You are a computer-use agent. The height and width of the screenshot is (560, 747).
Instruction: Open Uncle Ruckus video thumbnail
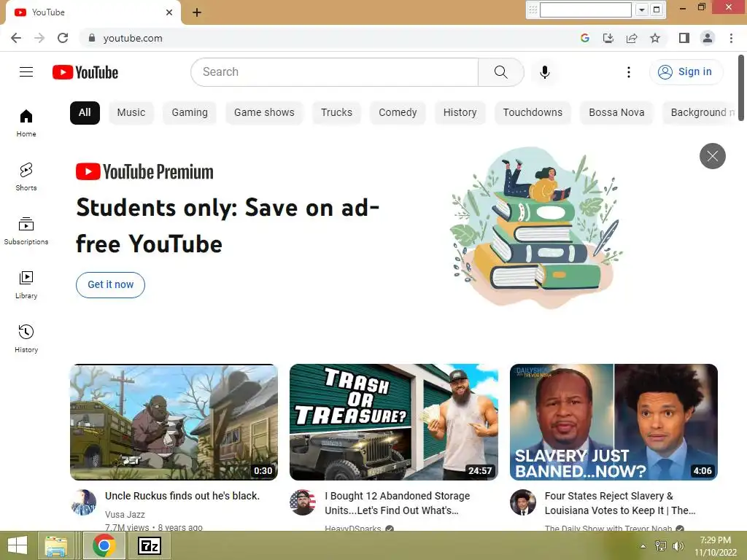(174, 422)
